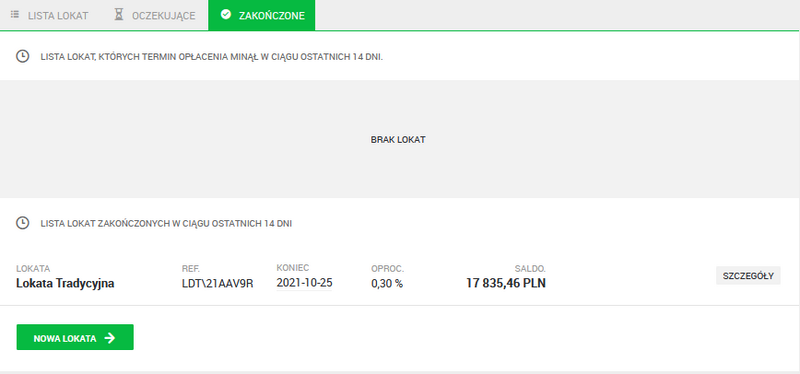This screenshot has width=800, height=374.
Task: Click the KONIEC column label
Action: (293, 268)
